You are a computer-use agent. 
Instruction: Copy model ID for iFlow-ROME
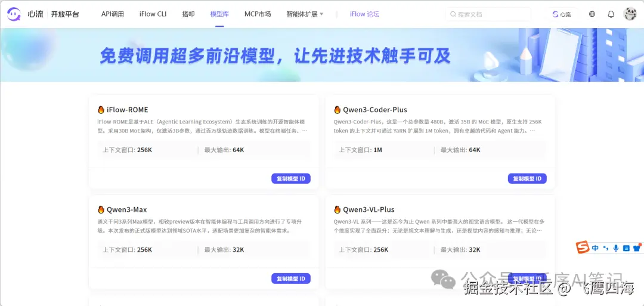point(291,179)
